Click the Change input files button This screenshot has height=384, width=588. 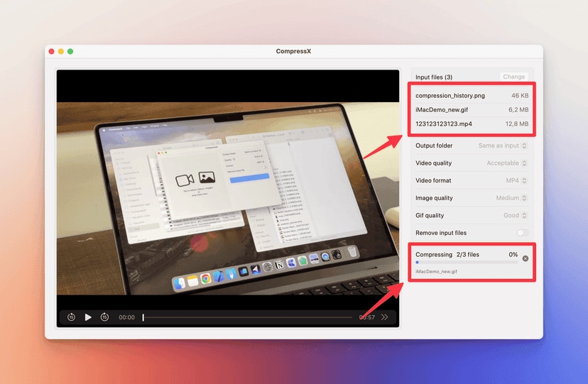[x=513, y=77]
